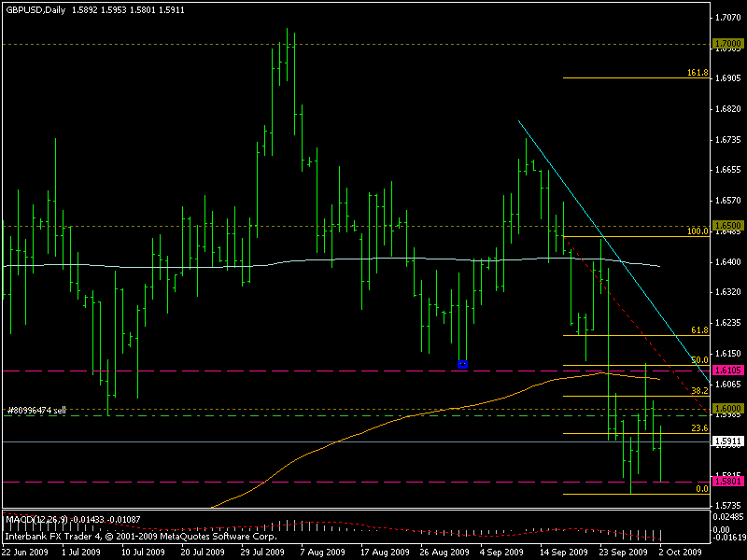Select the Fibonacci 161.8 level label
Image resolution: width=747 pixels, height=560 pixels.
click(x=698, y=72)
